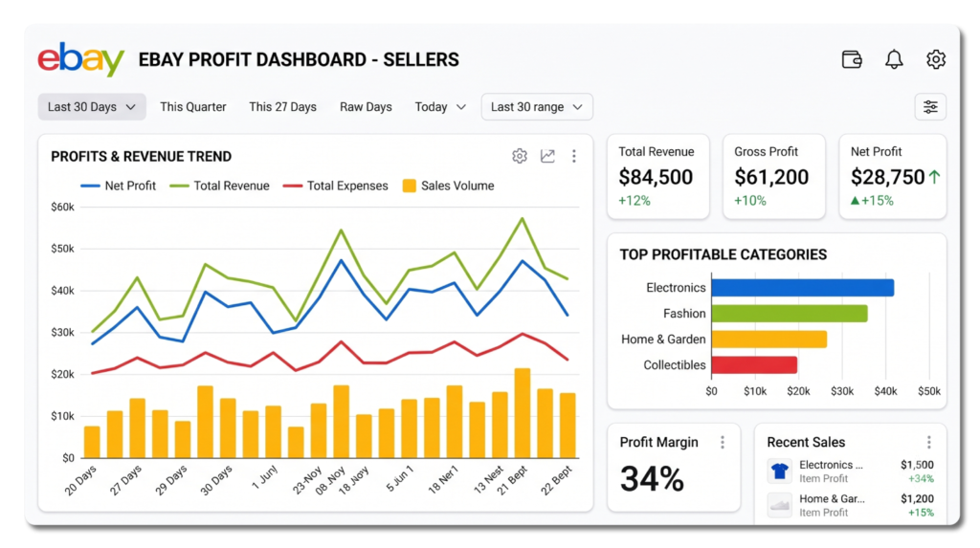Click the trend line chart icon
The height and width of the screenshot is (548, 980).
click(x=547, y=156)
